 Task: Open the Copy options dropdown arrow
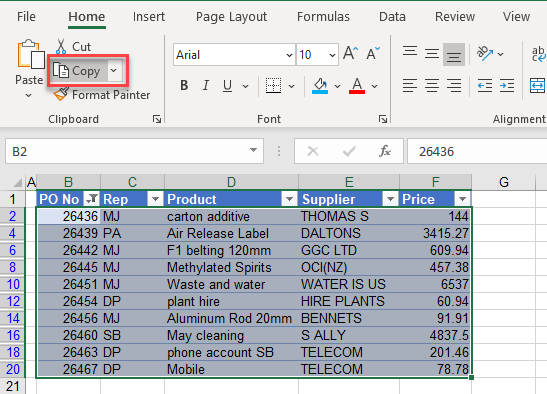point(113,70)
